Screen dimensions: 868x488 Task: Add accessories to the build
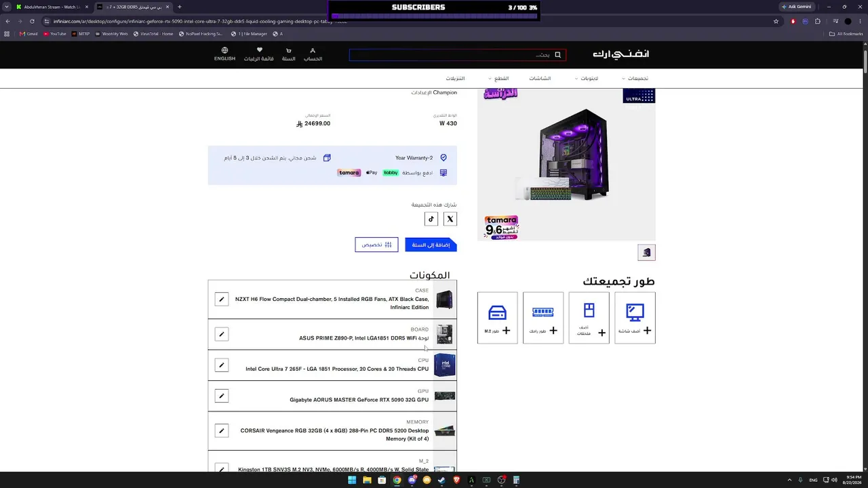point(589,318)
